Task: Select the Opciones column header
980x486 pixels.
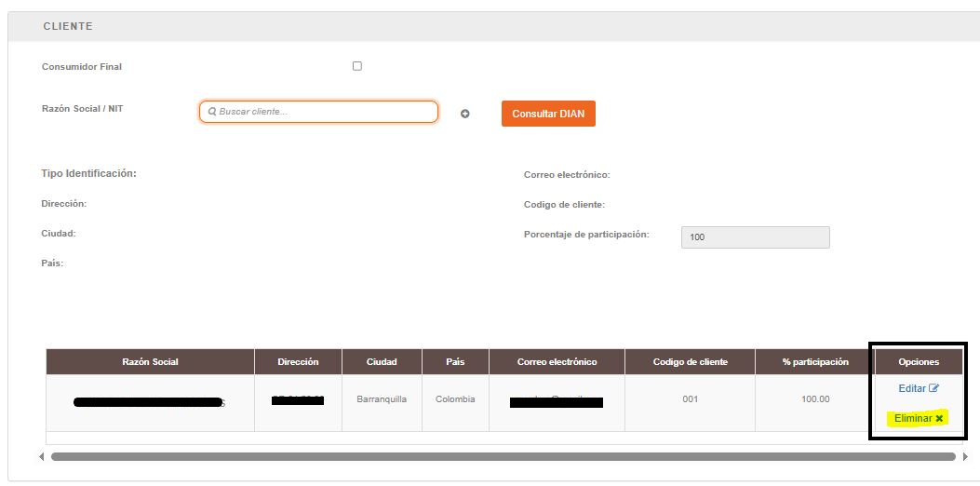Action: 919,362
